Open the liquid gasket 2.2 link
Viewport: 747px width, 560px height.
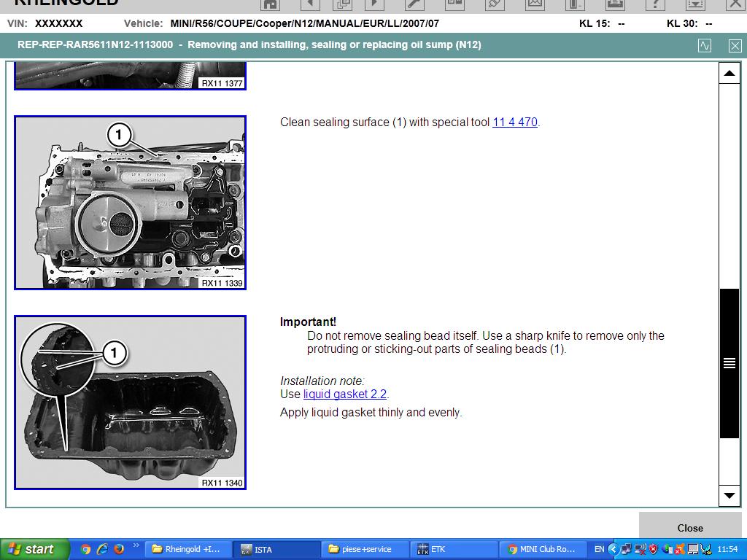tap(344, 394)
